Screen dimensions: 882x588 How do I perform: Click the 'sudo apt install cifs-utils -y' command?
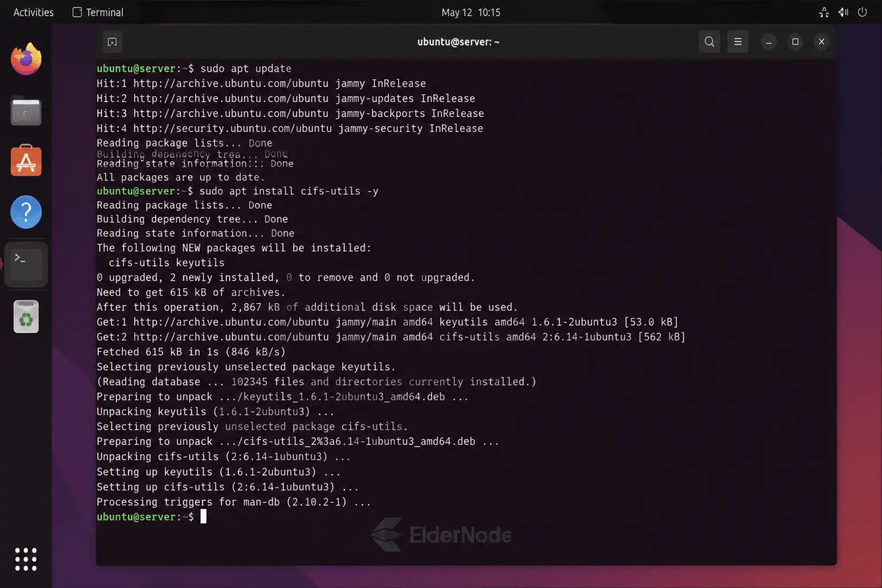point(289,191)
